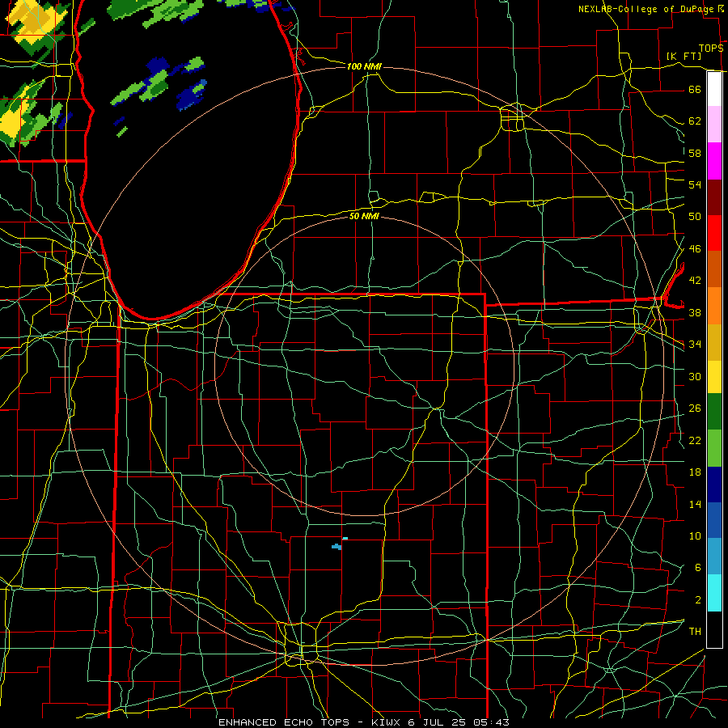This screenshot has width=728, height=728.
Task: Click the light green 22 kft legend swatch
Action: click(714, 448)
